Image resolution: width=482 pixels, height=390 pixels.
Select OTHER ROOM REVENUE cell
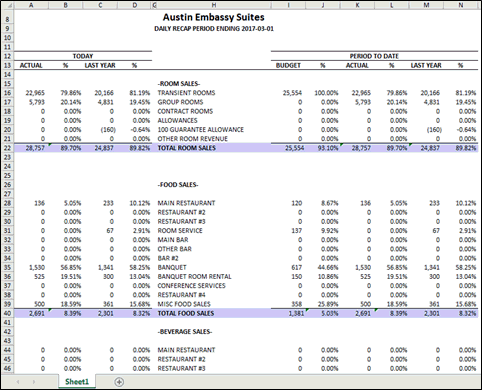(193, 139)
